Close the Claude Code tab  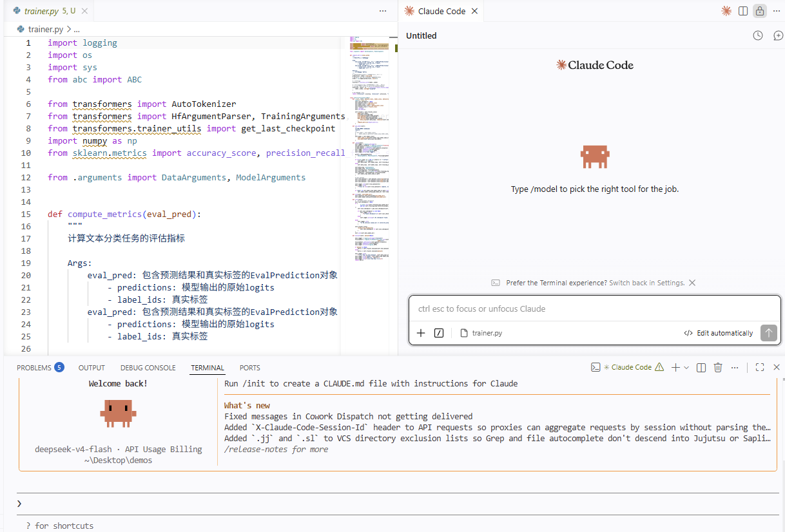474,11
